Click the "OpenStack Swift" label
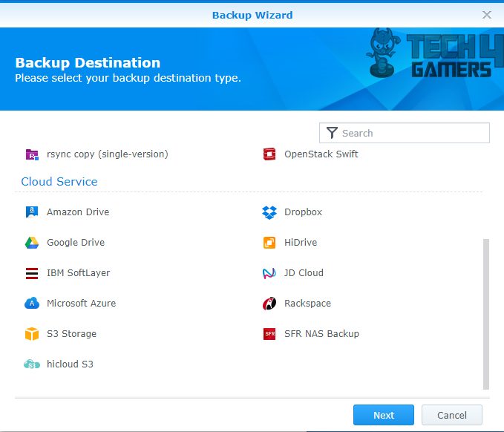 pyautogui.click(x=321, y=154)
